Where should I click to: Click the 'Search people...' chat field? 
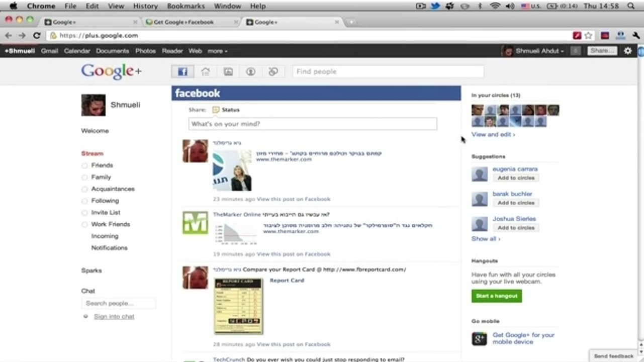point(119,303)
